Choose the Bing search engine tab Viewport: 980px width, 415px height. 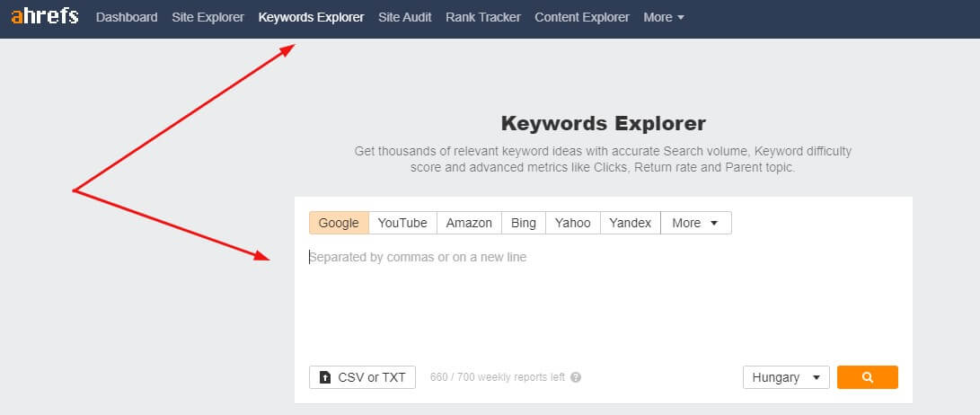[x=524, y=223]
